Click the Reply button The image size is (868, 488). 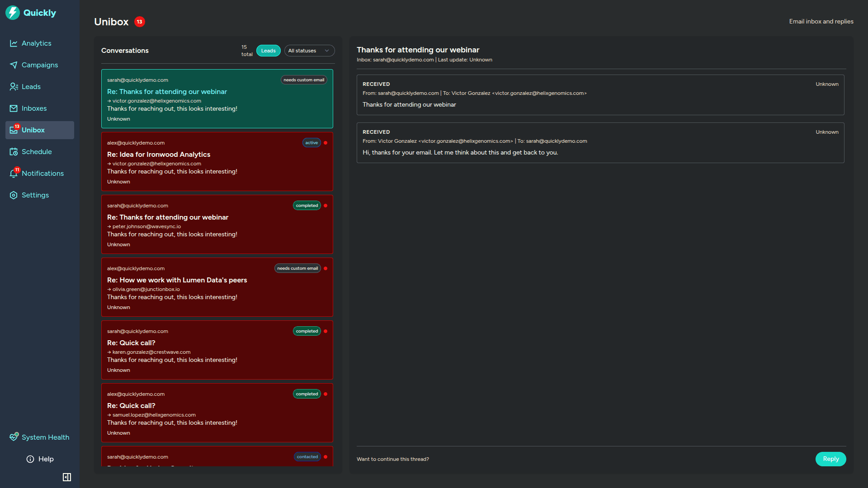click(x=830, y=459)
